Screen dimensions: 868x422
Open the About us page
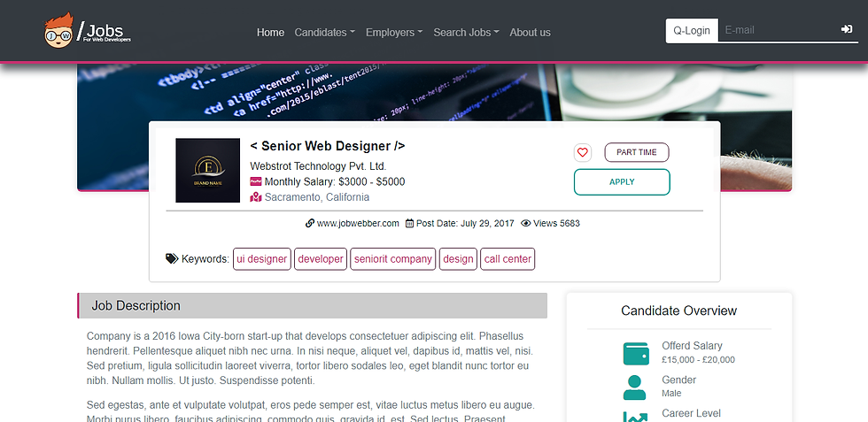530,33
